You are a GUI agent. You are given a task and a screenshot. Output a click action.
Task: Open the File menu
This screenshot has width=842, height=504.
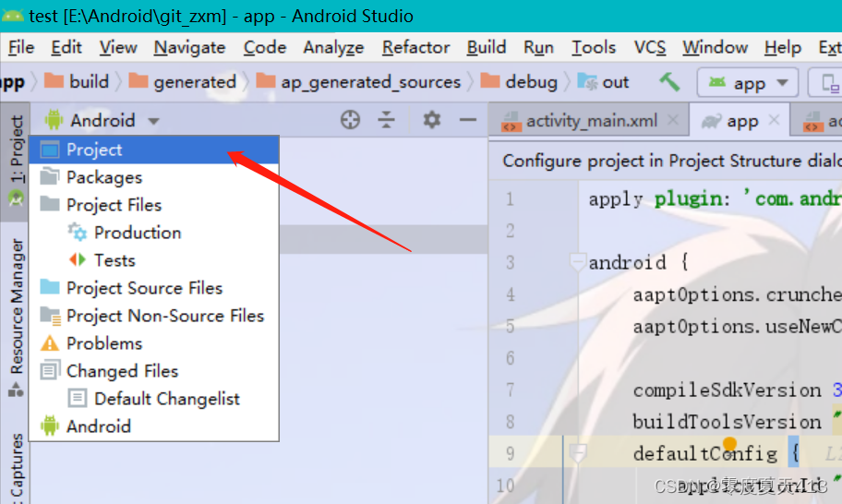(21, 48)
